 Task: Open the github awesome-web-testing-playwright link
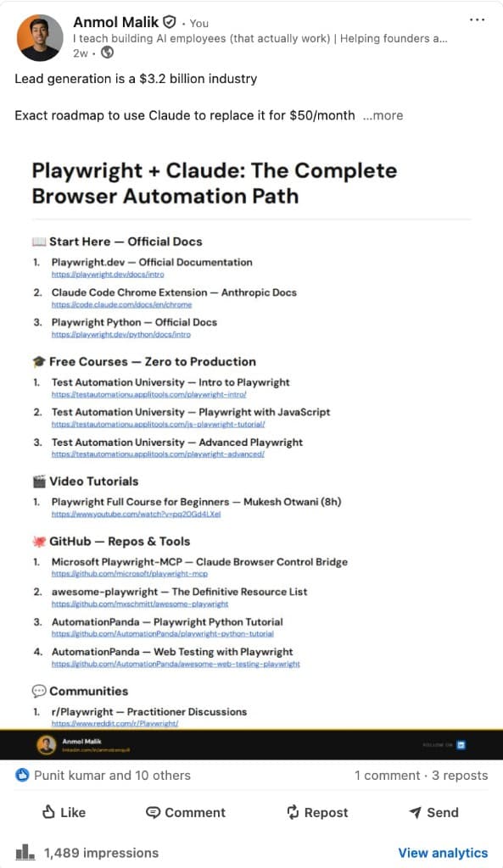(176, 664)
